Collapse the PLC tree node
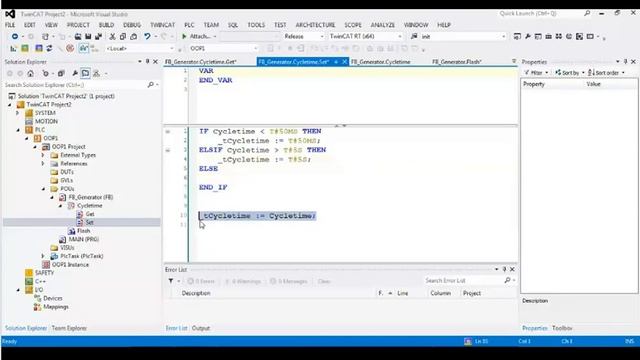Image resolution: width=640 pixels, height=360 pixels. click(x=18, y=130)
